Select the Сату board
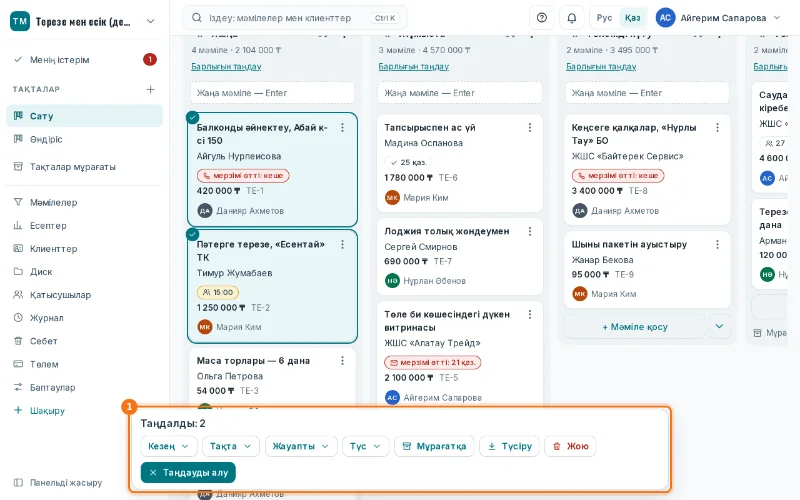The width and height of the screenshot is (800, 500). pos(85,116)
